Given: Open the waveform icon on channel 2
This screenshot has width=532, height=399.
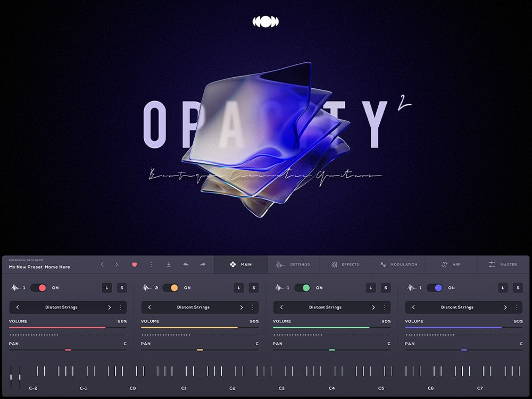Looking at the screenshot, I should tap(147, 287).
